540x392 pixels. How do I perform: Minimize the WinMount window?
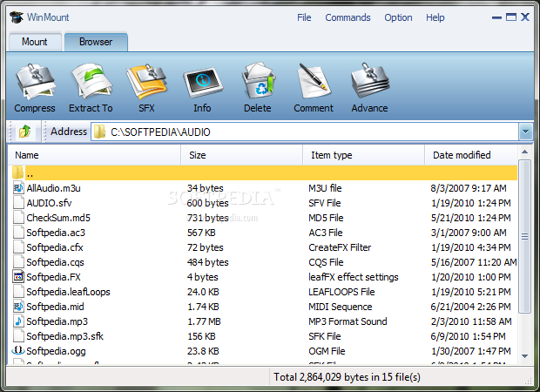pos(496,17)
